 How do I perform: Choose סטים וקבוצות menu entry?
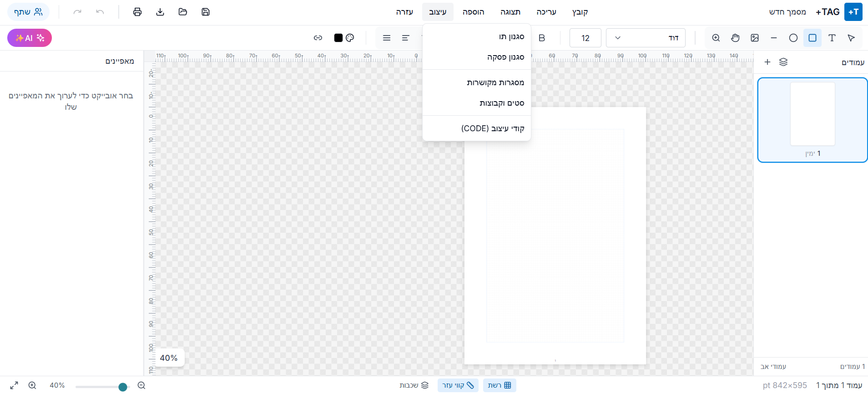[477, 103]
